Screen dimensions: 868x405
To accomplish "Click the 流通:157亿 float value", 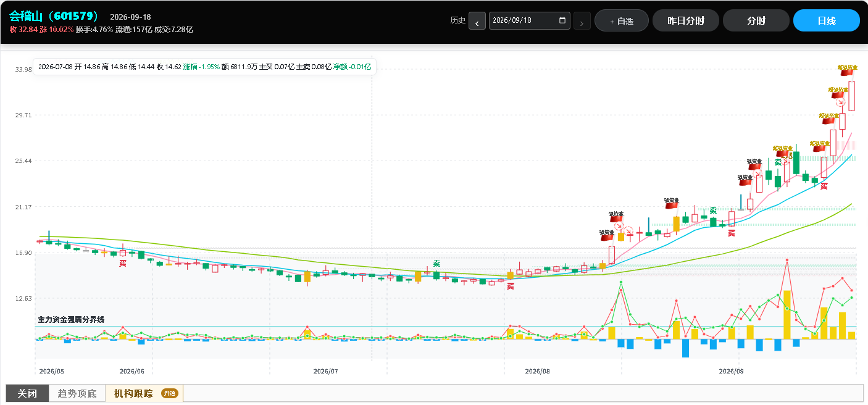I will point(134,29).
